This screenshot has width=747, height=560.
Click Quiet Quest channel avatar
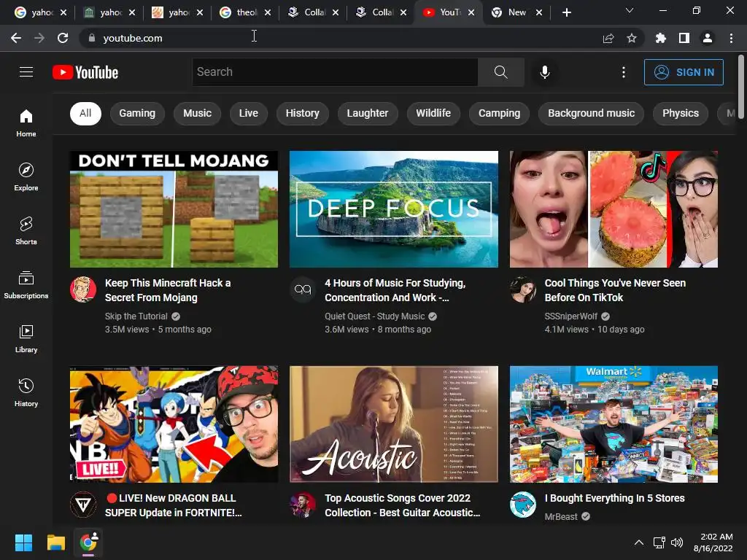point(303,289)
